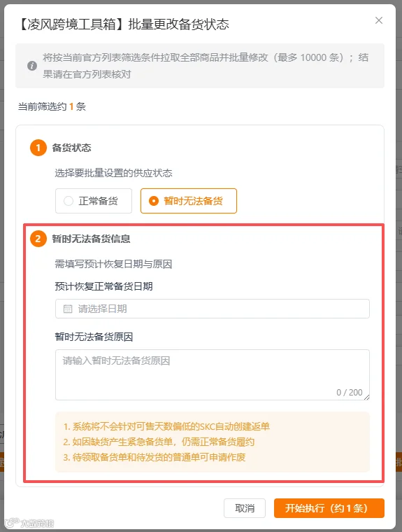This screenshot has height=532, width=402.
Task: Click the 取消 button
Action: [245, 508]
